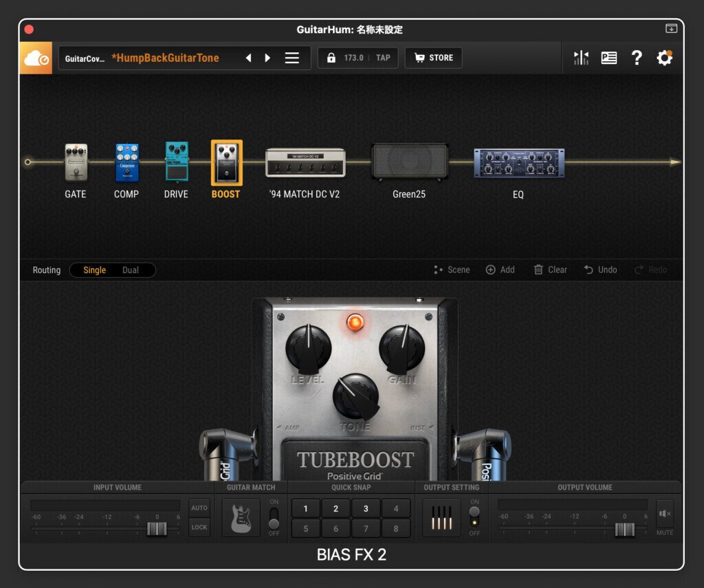The width and height of the screenshot is (704, 588).
Task: Click the window download icon at top right
Action: click(x=671, y=28)
